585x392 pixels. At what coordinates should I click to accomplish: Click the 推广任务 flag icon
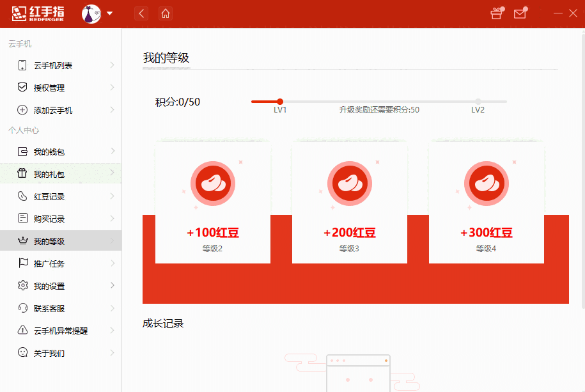click(23, 263)
